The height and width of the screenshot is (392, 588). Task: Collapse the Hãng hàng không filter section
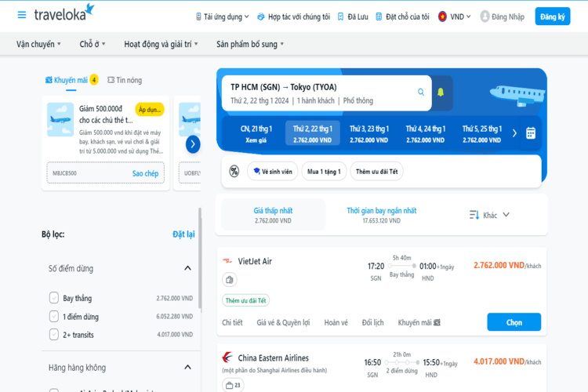(x=188, y=367)
